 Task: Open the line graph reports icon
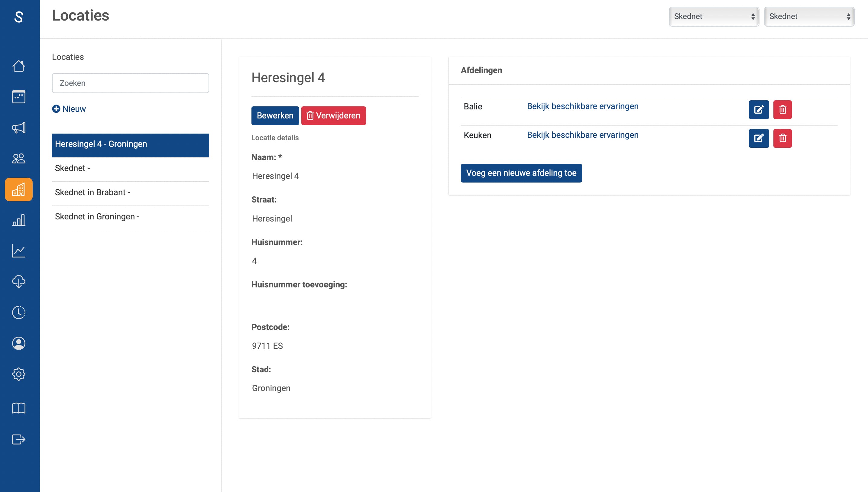[x=18, y=251]
